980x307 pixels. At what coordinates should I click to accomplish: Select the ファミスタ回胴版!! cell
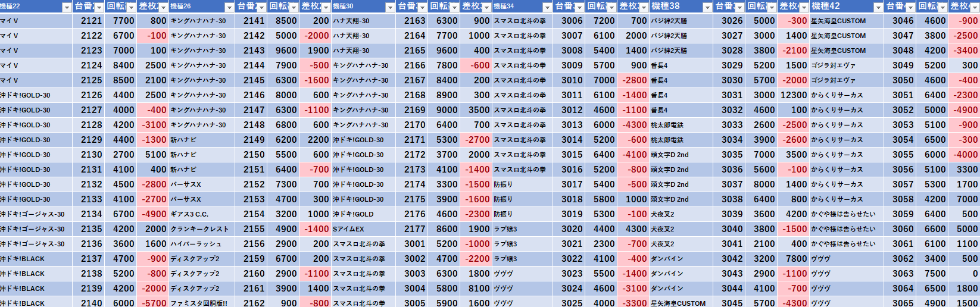pos(202,303)
